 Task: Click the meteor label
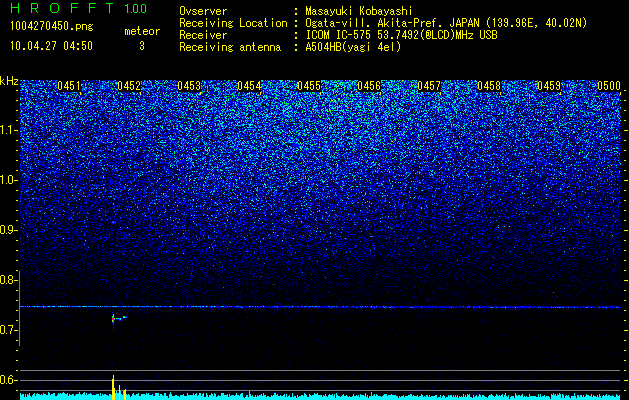click(x=142, y=31)
